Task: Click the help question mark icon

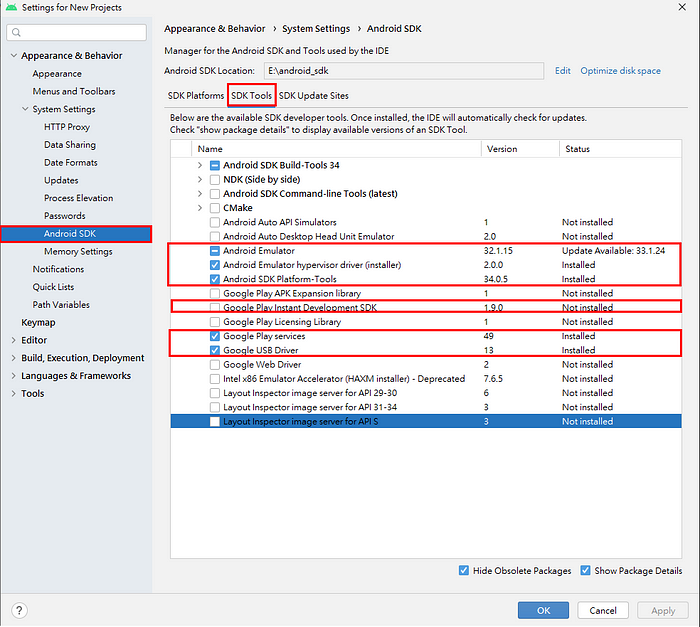Action: [19, 610]
